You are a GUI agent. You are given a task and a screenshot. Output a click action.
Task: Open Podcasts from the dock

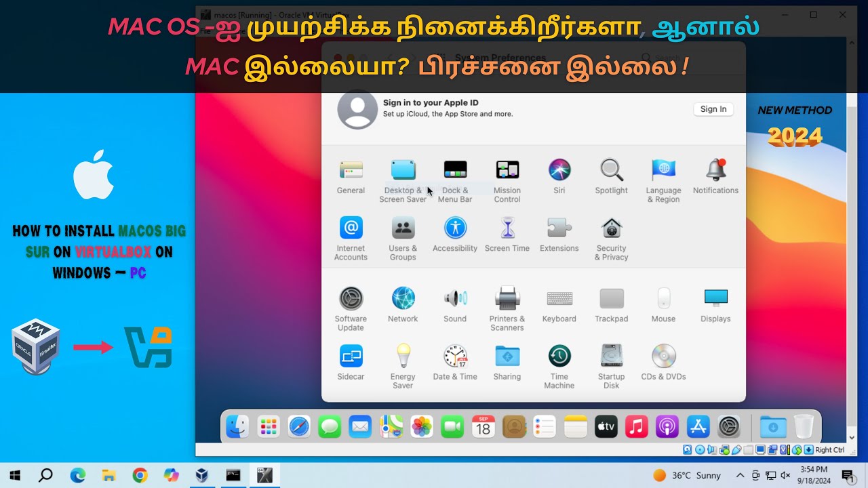click(x=667, y=427)
